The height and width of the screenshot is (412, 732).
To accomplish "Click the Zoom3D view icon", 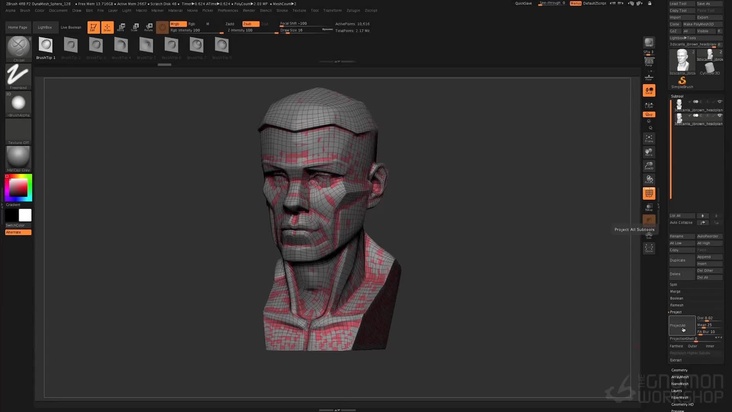I will (x=649, y=166).
